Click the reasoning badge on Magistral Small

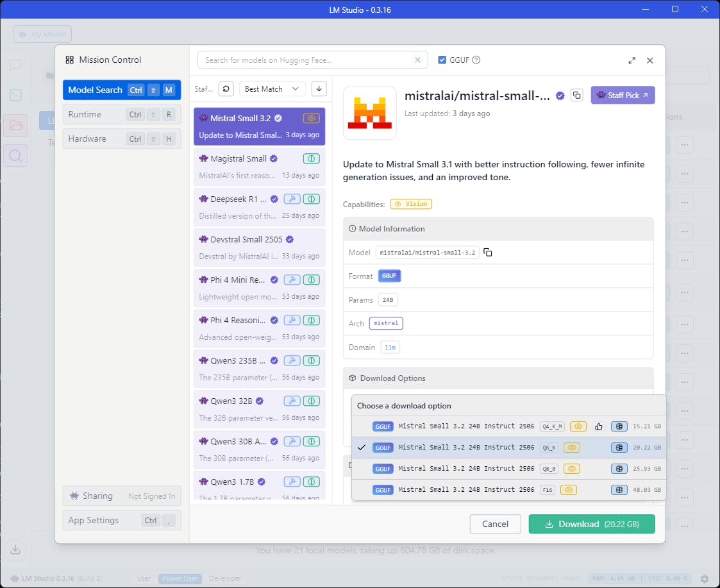pyautogui.click(x=311, y=158)
